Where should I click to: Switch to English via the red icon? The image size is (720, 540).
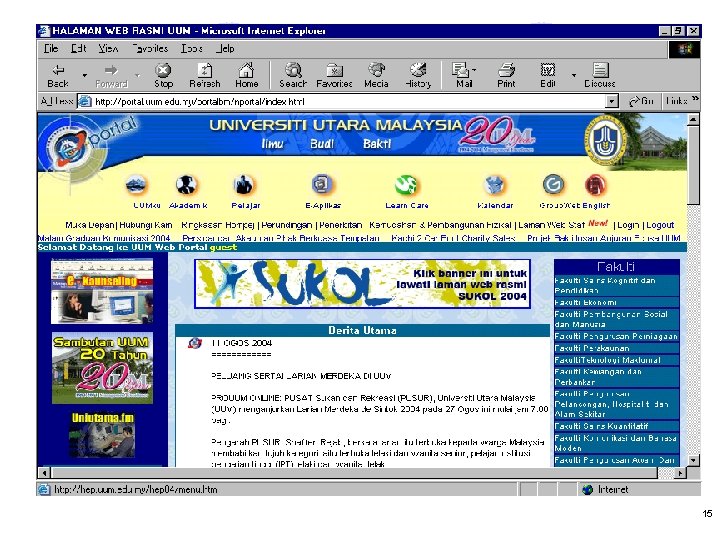596,185
